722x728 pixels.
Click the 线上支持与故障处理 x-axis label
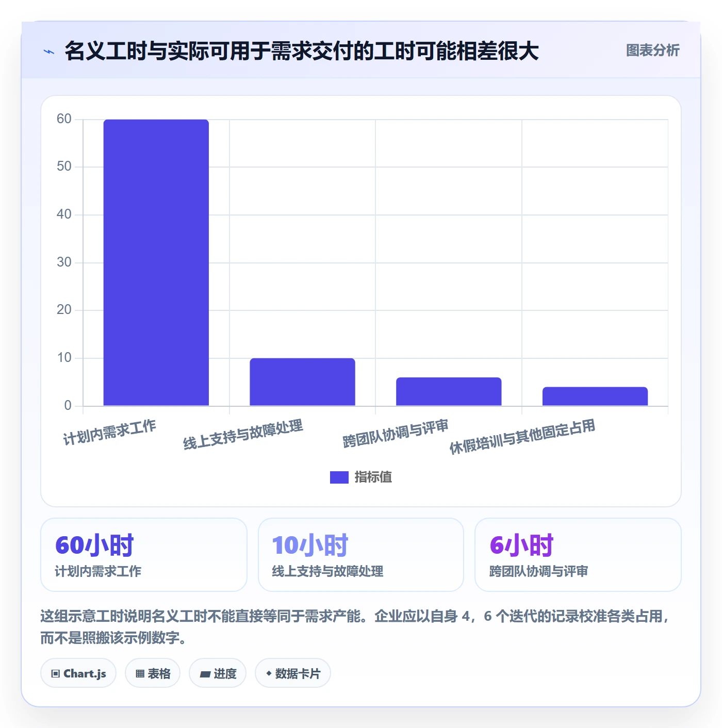pyautogui.click(x=243, y=434)
